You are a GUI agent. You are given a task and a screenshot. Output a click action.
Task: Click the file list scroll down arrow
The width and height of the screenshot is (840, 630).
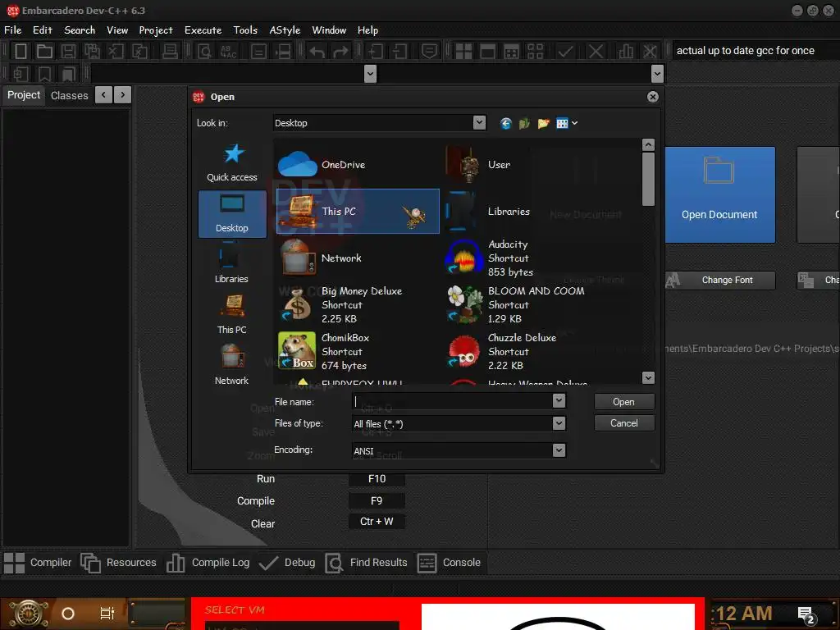(648, 377)
